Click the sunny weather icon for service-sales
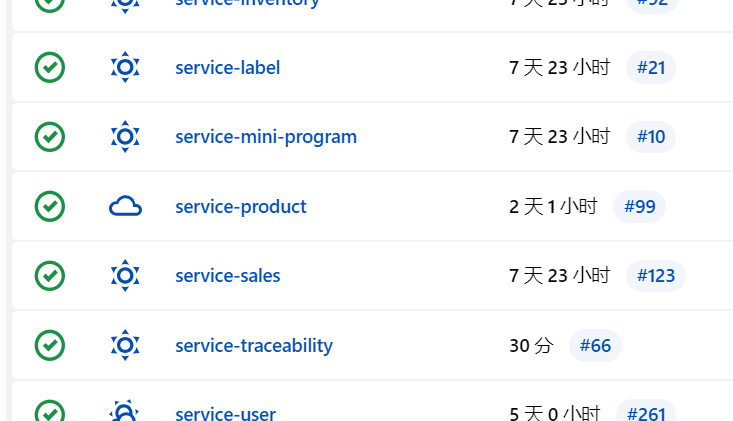 124,275
